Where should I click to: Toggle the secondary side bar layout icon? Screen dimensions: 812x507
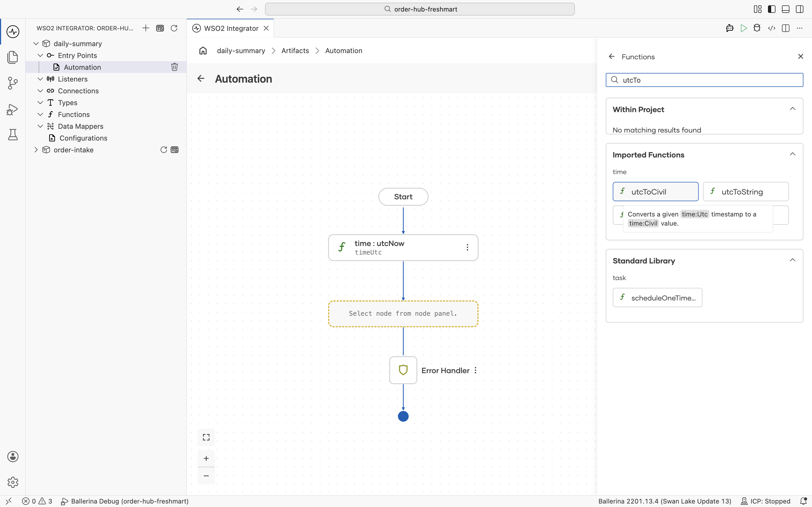click(800, 9)
